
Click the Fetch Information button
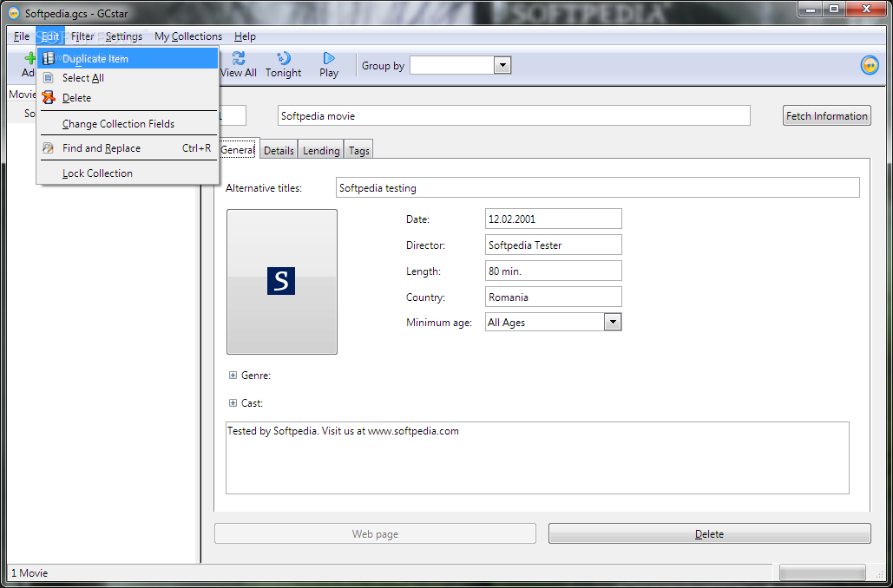point(827,115)
